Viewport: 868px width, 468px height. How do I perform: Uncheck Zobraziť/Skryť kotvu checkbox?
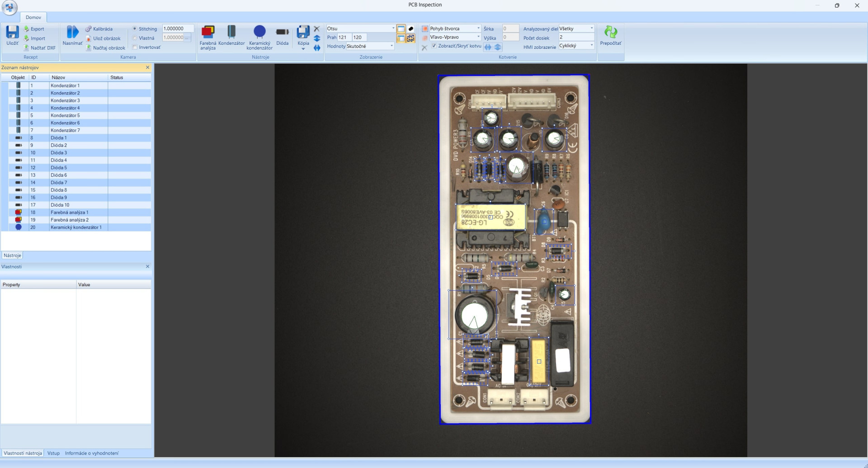point(434,46)
